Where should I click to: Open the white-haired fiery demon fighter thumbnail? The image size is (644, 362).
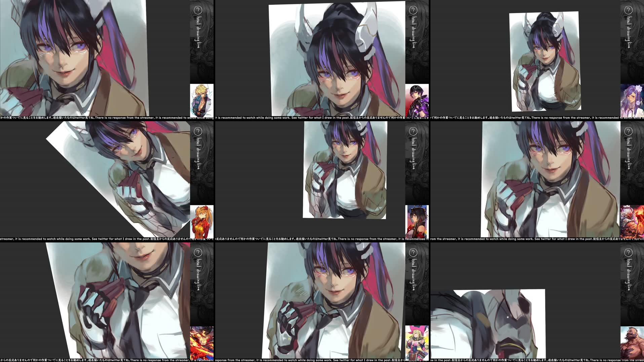[x=632, y=221]
